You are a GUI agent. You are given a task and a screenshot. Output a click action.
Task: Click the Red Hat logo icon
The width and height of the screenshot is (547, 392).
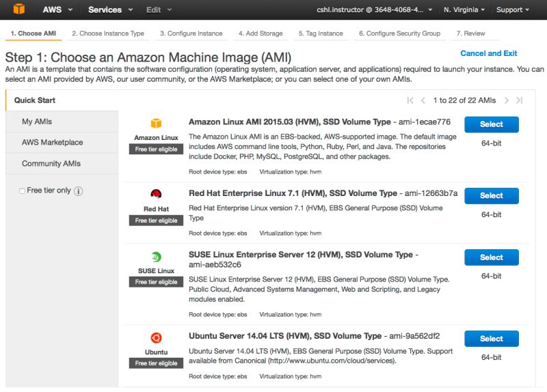[156, 194]
